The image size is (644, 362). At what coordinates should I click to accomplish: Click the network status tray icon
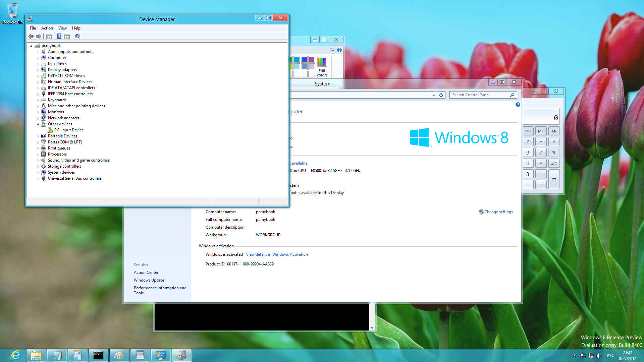pos(591,356)
